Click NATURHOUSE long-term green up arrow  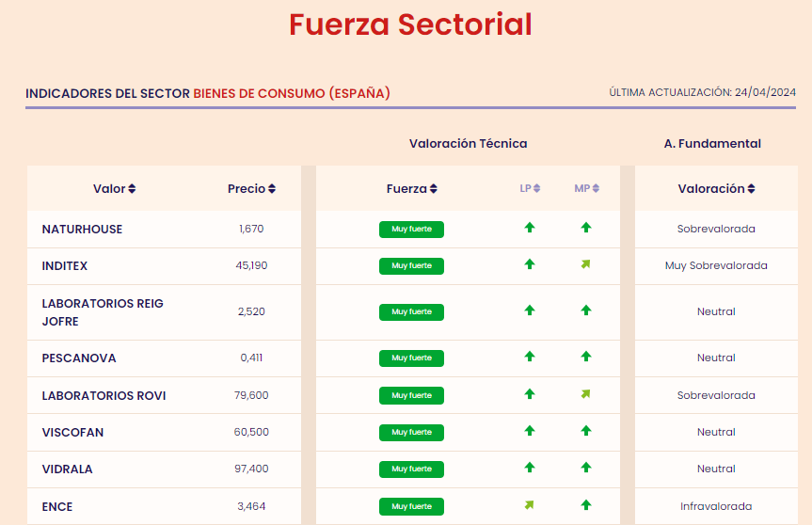click(x=530, y=228)
